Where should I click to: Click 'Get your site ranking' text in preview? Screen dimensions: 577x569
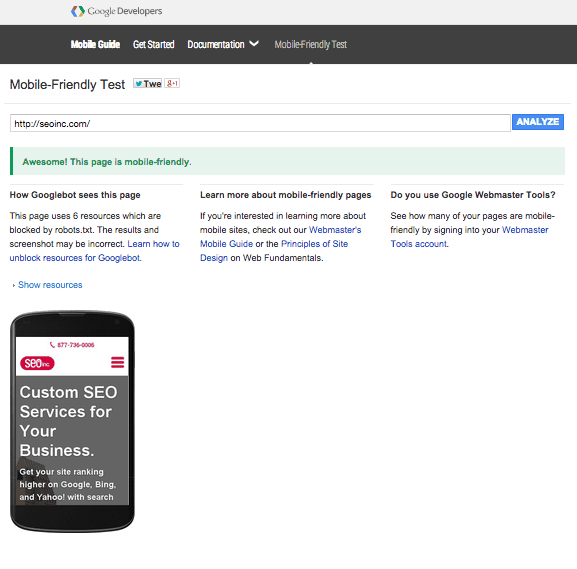[61, 471]
